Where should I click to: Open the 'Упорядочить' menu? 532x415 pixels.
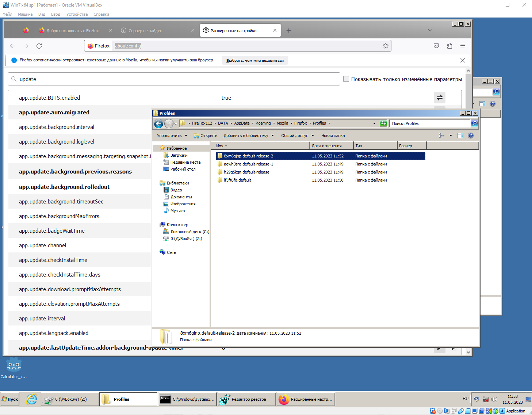(172, 136)
